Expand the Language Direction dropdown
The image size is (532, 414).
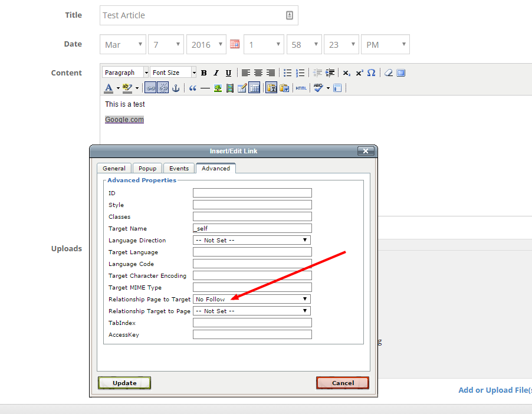(252, 240)
